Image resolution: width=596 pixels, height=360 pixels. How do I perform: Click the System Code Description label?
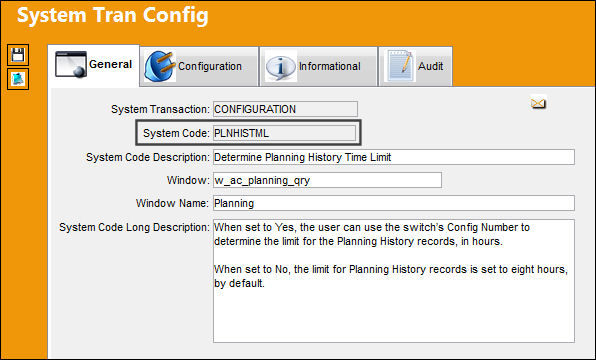tap(148, 157)
